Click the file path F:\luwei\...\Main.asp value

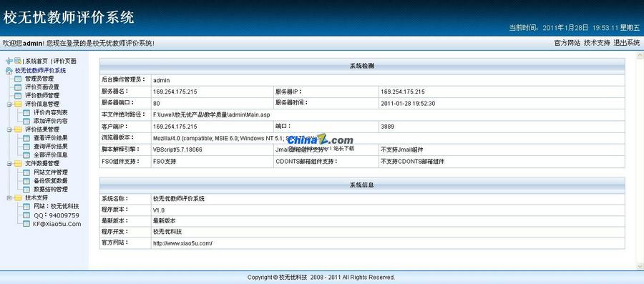[212, 115]
